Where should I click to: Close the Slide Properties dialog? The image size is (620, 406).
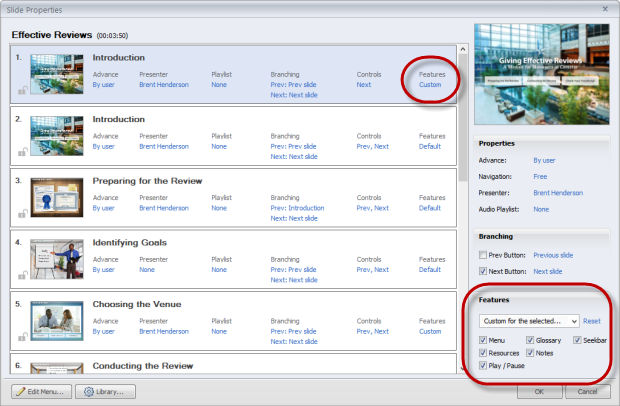pyautogui.click(x=606, y=9)
